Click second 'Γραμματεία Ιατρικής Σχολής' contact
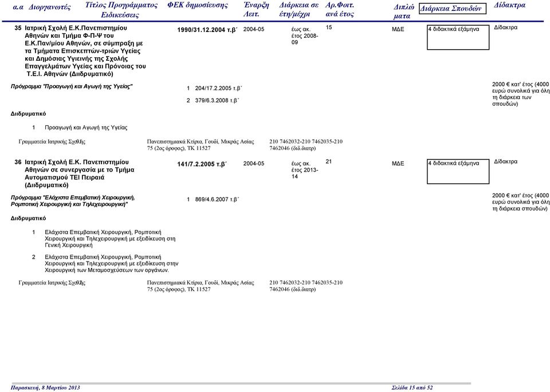 pos(52,283)
